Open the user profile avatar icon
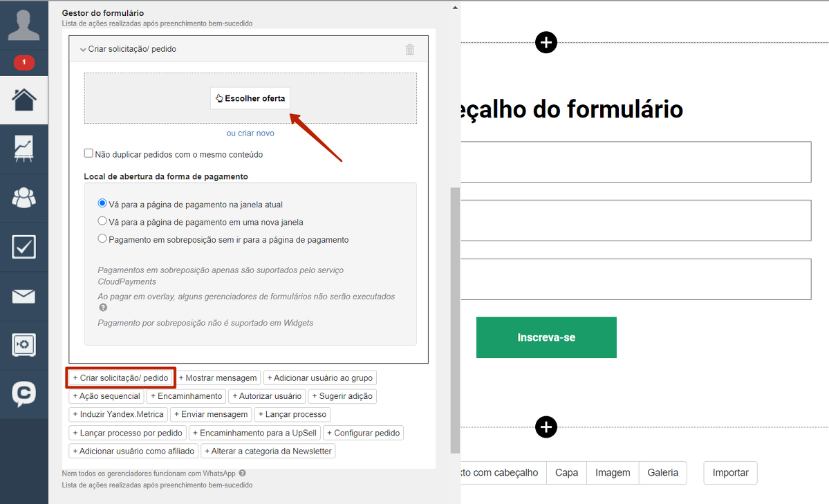This screenshot has height=504, width=829. (x=24, y=25)
